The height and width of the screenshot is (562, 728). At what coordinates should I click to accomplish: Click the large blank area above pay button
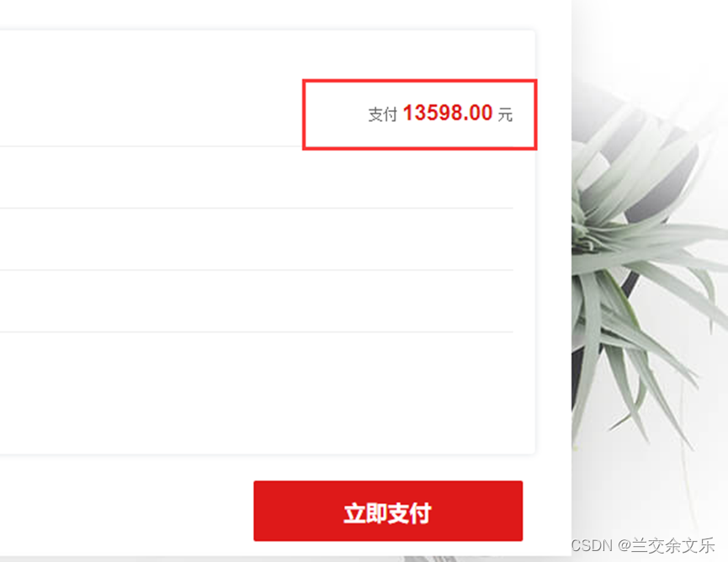[x=267, y=393]
